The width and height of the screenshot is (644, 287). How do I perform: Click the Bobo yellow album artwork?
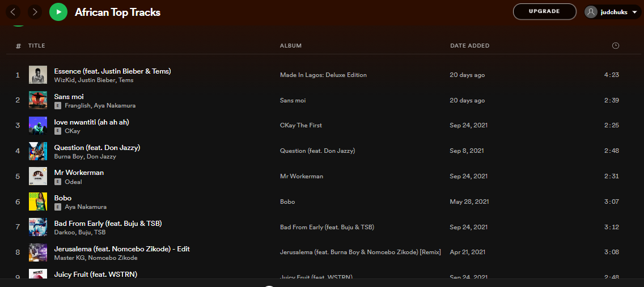coord(38,202)
